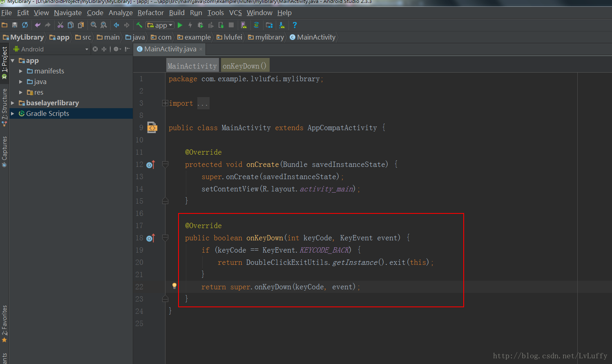The image size is (612, 364).
Task: Toggle the 1: Project tool window
Action: pyautogui.click(x=4, y=62)
